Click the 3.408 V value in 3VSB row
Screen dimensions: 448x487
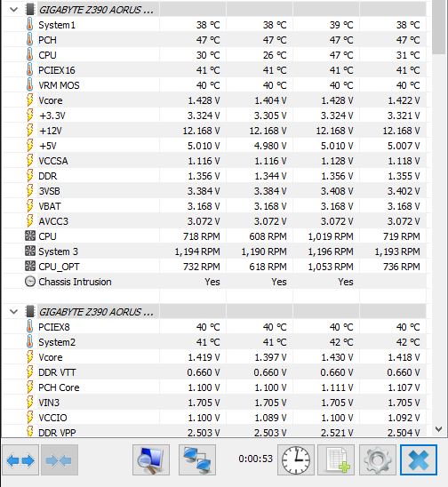click(337, 191)
